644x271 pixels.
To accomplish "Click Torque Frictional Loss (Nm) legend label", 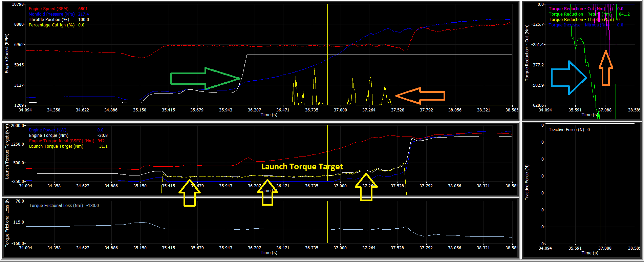I will 56,206.
